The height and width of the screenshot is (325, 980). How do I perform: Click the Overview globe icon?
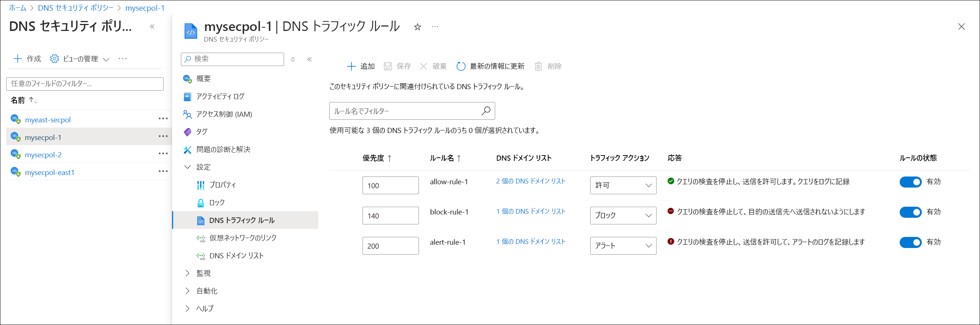click(187, 79)
